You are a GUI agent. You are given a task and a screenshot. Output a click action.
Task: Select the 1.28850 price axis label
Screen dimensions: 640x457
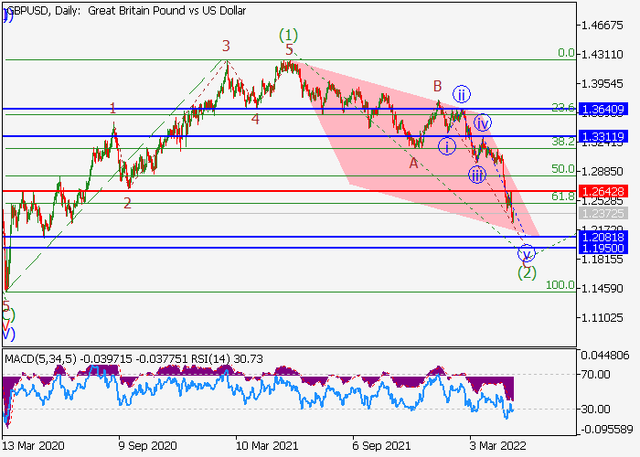(602, 171)
